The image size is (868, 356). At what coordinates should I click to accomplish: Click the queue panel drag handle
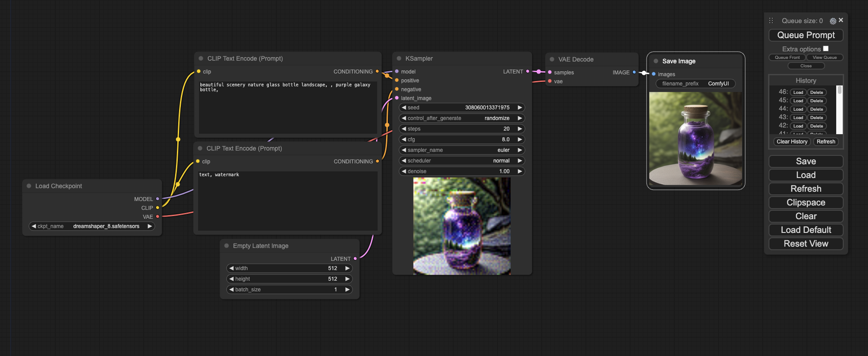pos(771,21)
